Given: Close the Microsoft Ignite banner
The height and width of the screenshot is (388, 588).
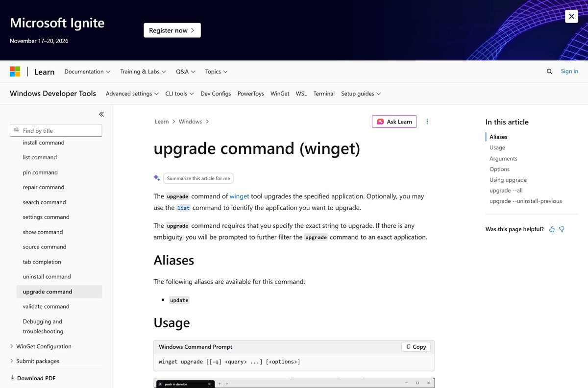Looking at the screenshot, I should (571, 16).
